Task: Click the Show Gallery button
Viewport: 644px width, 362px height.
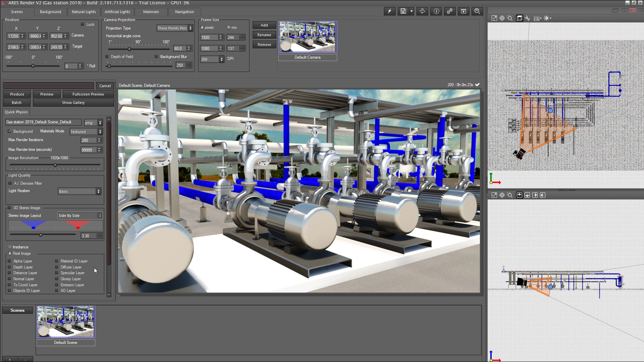Action: [x=73, y=103]
